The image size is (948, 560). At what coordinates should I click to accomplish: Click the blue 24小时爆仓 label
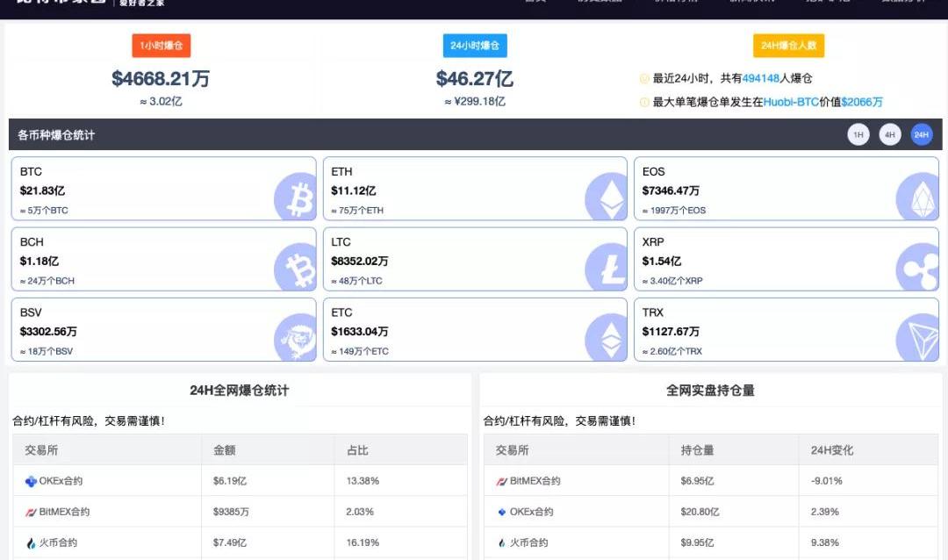(474, 46)
